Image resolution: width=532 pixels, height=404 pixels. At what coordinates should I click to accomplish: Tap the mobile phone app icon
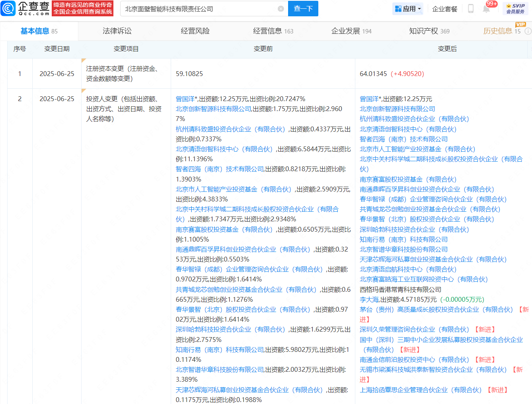coord(471,9)
